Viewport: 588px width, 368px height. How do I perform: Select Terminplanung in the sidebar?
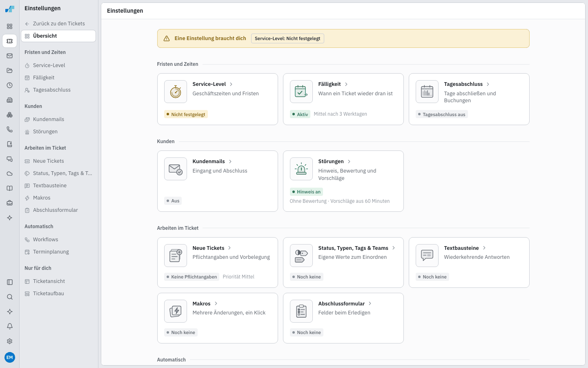click(x=58, y=252)
